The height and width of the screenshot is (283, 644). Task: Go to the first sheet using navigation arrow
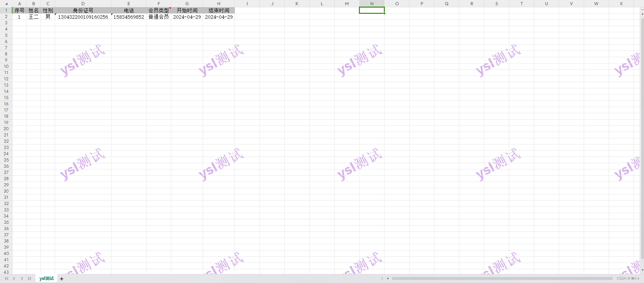(x=7, y=278)
